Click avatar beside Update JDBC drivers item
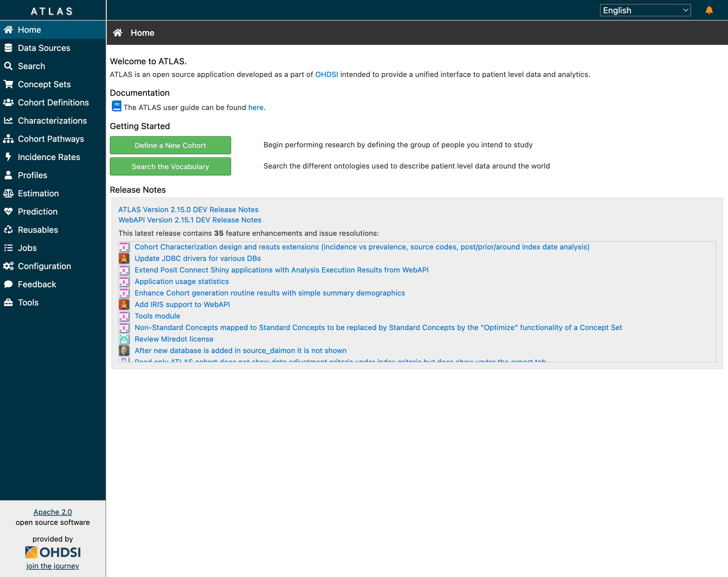The height and width of the screenshot is (577, 728). (x=124, y=258)
